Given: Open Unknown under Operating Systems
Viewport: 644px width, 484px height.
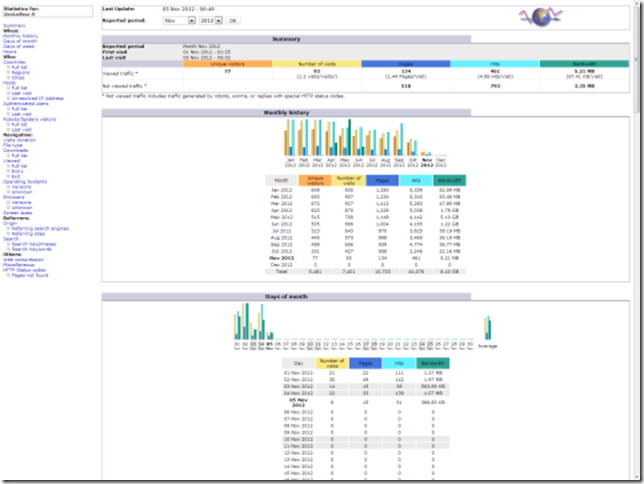Looking at the screenshot, I should (x=22, y=192).
